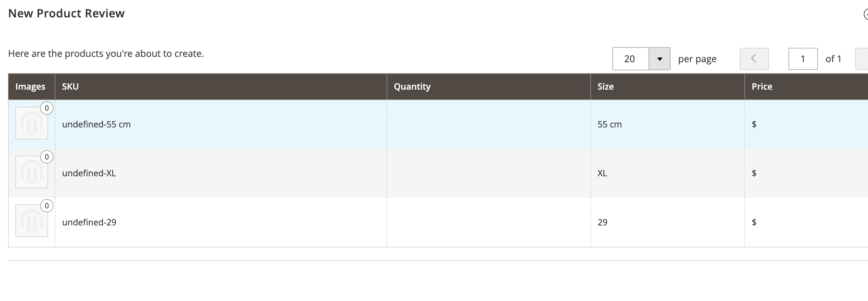Viewport: 868px width, 301px height.
Task: Click the Images column header
Action: (x=30, y=86)
